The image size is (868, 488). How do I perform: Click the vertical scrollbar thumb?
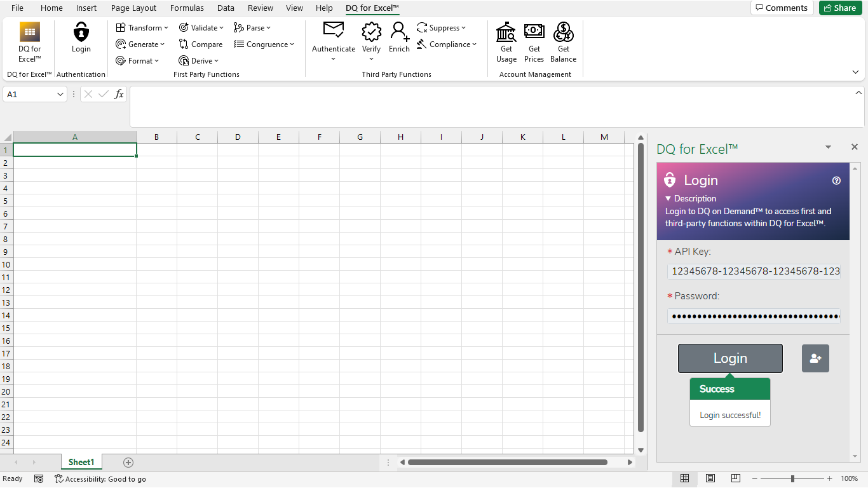641,288
